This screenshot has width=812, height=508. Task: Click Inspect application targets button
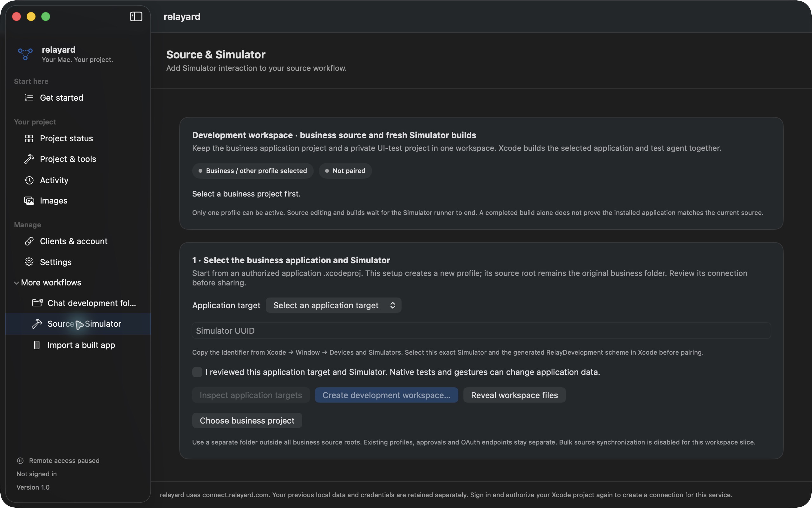[x=251, y=395]
